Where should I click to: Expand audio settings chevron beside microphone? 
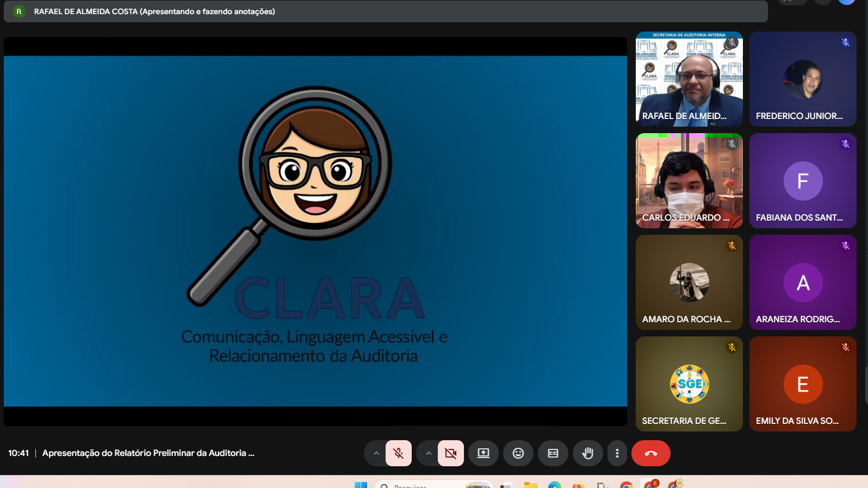tap(376, 453)
